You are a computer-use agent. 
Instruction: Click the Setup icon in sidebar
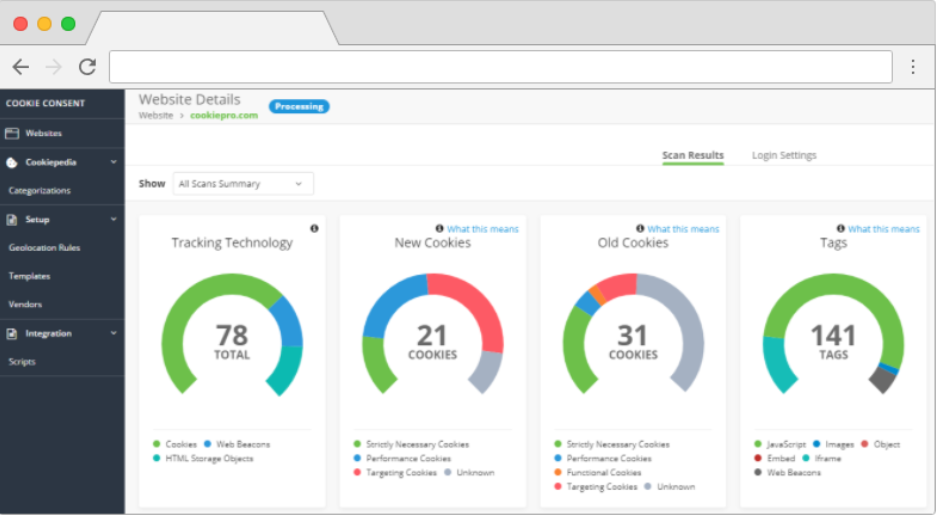click(12, 219)
